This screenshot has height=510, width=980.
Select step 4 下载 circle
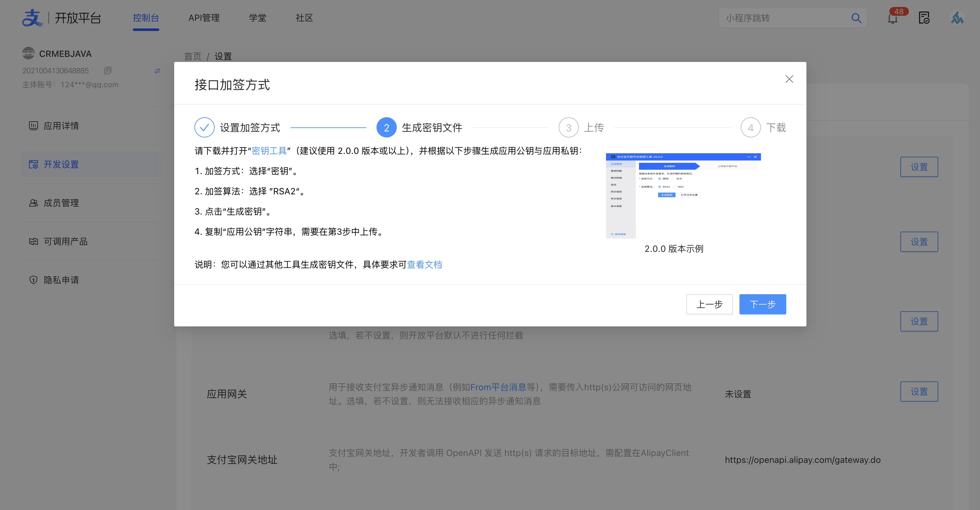[750, 127]
